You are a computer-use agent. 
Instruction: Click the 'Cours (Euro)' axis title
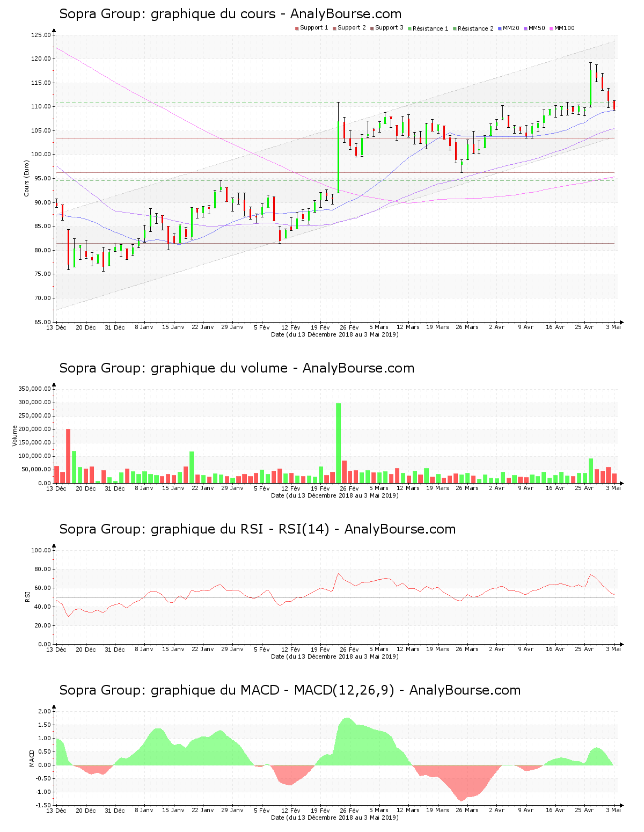click(26, 178)
